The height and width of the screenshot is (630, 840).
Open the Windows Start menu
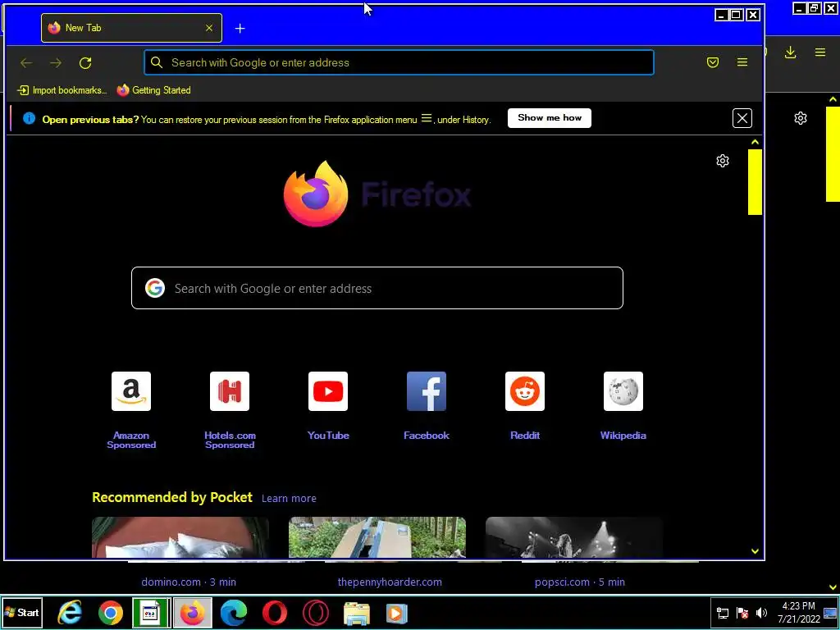(22, 612)
